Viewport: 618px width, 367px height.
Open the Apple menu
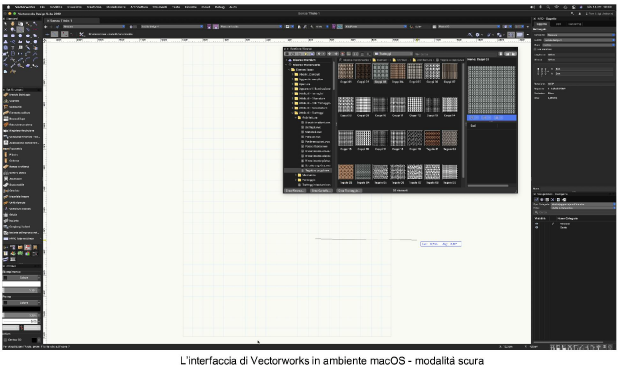pyautogui.click(x=8, y=7)
